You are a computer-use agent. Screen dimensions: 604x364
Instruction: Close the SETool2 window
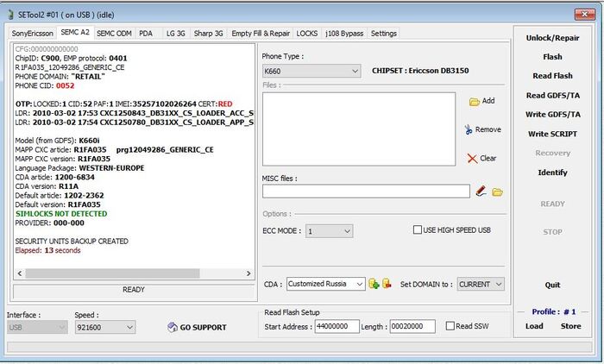click(x=584, y=15)
